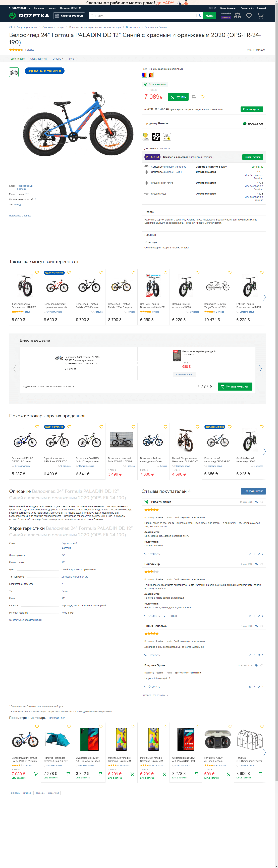Image resolution: width=278 pixels, height=868 pixels.
Task: Toggle wishlist heart next to main price
Action: point(203,97)
